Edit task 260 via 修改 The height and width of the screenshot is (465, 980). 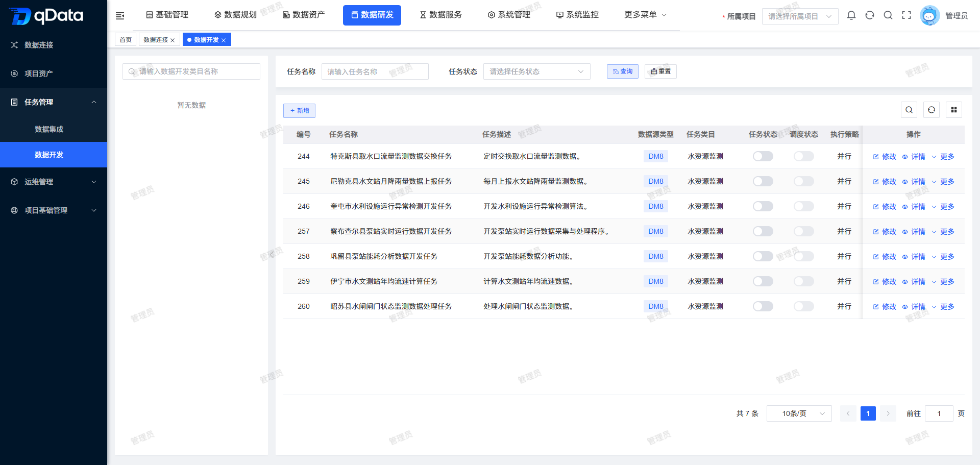[x=885, y=307]
